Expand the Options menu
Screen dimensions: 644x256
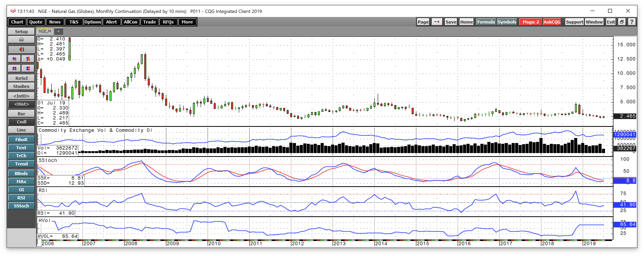(92, 22)
